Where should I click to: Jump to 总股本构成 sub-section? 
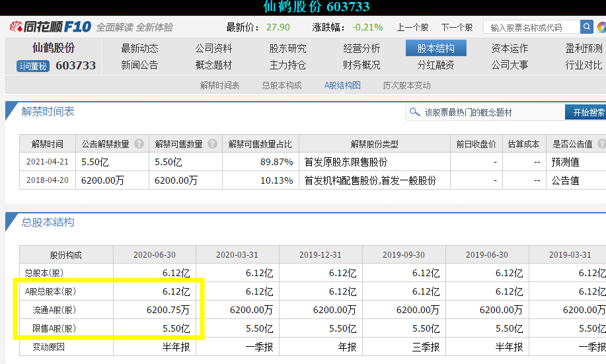[x=282, y=85]
